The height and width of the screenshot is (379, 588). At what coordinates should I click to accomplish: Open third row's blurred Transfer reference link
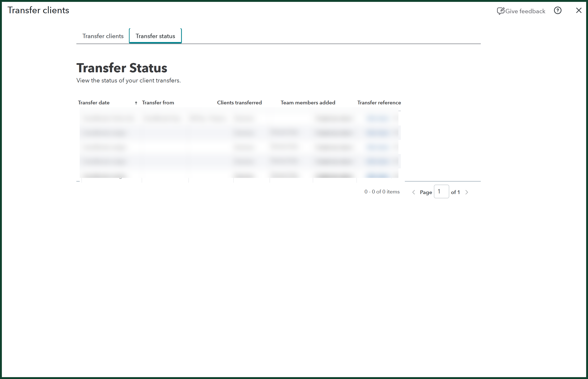[x=378, y=147]
